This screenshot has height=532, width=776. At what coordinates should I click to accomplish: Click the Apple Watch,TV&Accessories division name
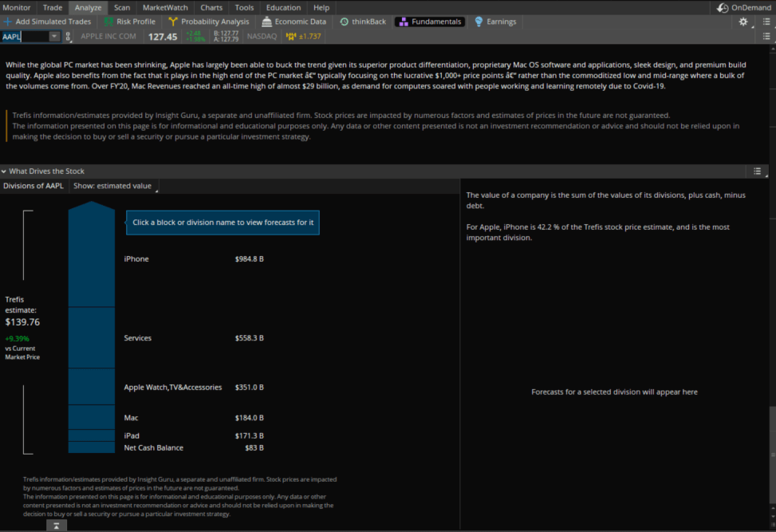point(173,388)
